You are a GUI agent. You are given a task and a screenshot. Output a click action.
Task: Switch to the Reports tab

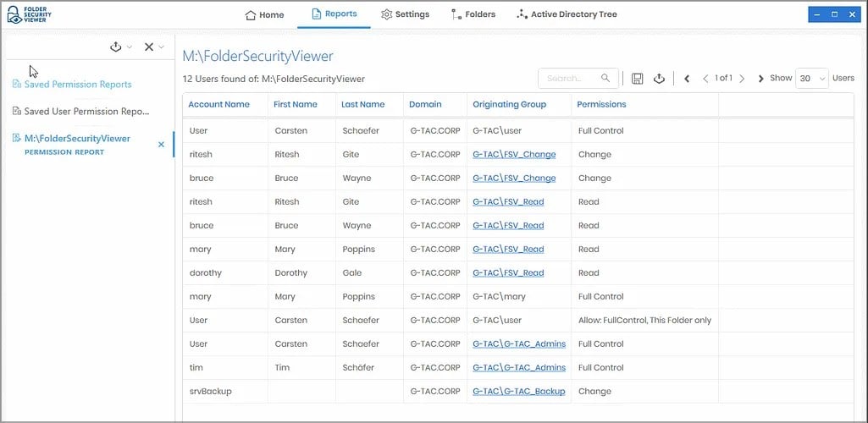tap(334, 14)
